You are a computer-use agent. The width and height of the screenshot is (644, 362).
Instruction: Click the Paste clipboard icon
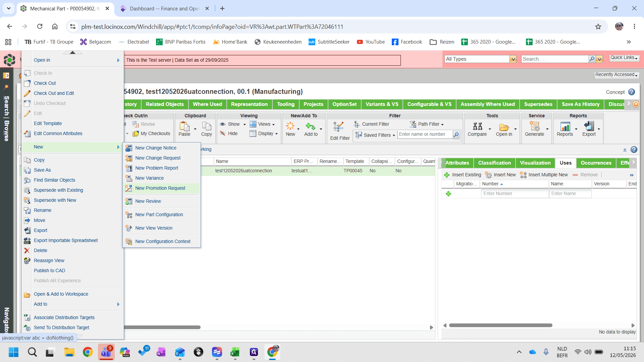click(184, 126)
